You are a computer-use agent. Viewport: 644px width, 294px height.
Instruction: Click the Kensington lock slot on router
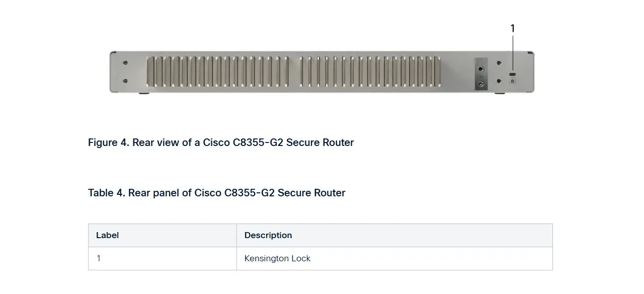pyautogui.click(x=512, y=75)
